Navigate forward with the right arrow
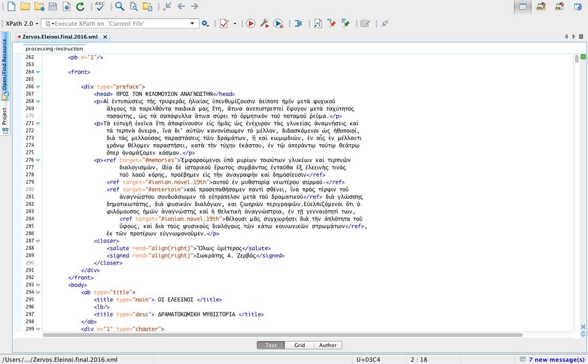588x364 pixels. (x=195, y=6)
